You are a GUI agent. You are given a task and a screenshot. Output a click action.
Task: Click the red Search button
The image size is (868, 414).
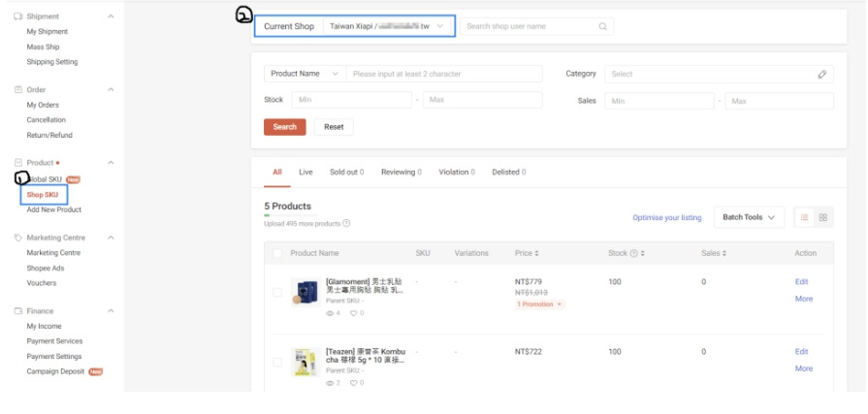[284, 127]
